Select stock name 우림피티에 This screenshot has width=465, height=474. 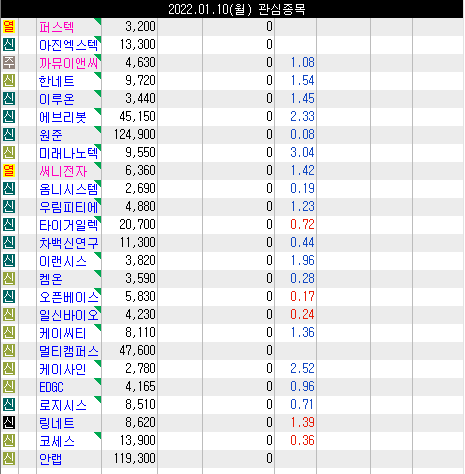click(x=69, y=207)
